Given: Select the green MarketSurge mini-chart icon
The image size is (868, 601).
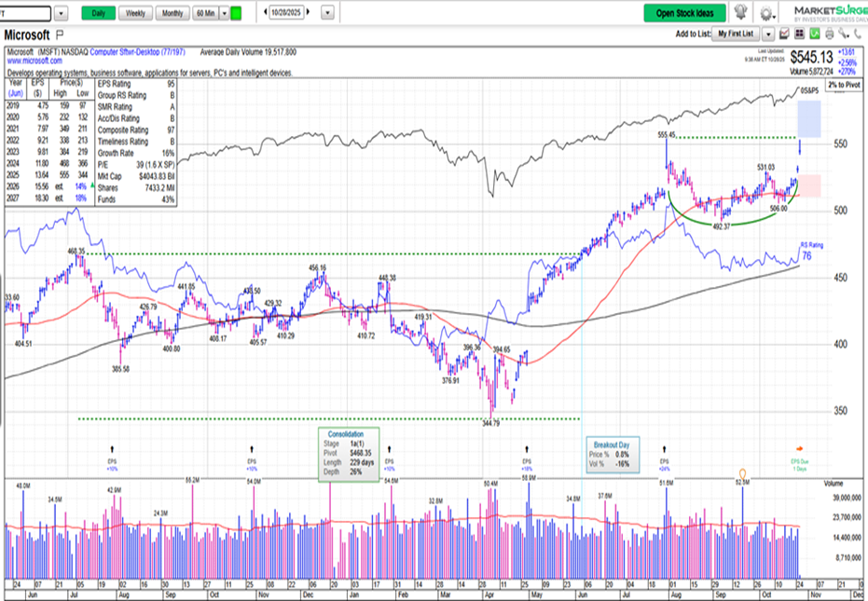Looking at the screenshot, I should pos(815,34).
